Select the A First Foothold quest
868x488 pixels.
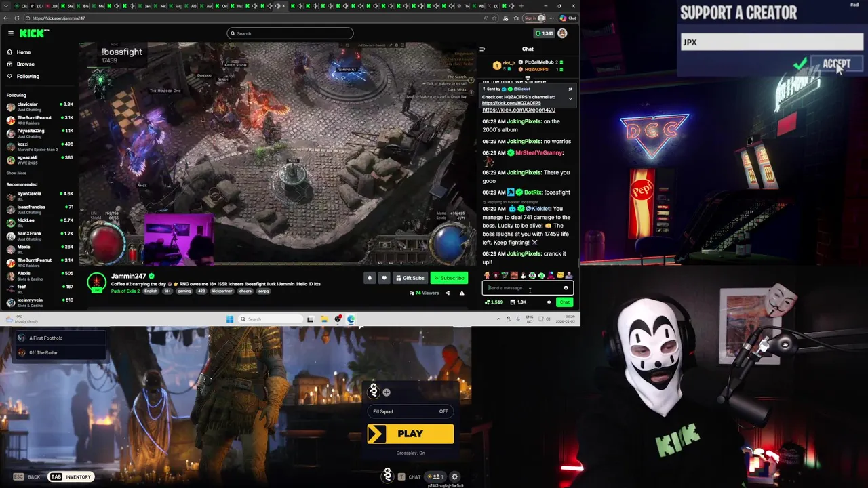[60, 338]
